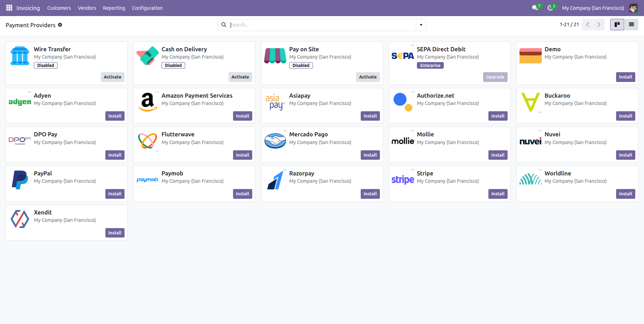Screen dimensions: 644x324
Task: Click the Flutterwave logo
Action: coord(148,141)
